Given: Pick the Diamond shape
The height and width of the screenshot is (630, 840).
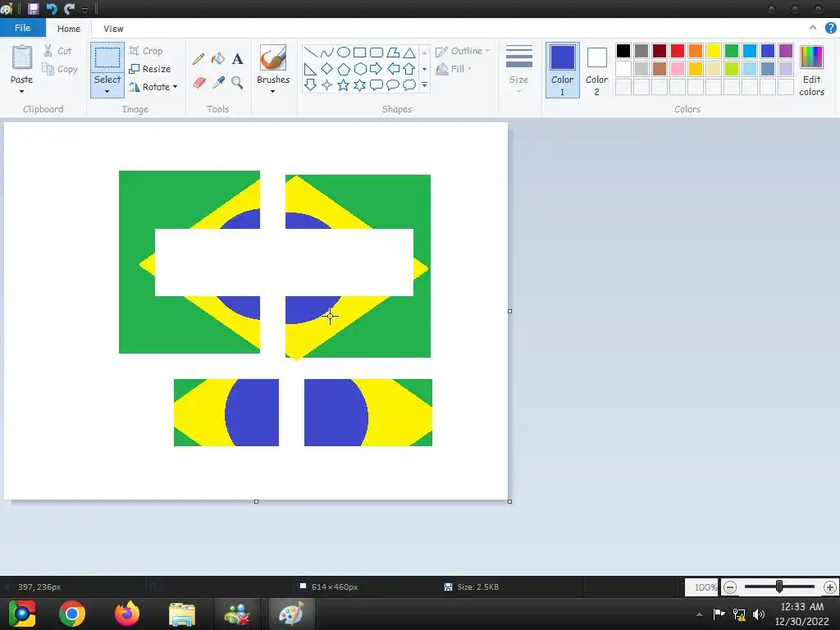Looking at the screenshot, I should click(x=326, y=69).
